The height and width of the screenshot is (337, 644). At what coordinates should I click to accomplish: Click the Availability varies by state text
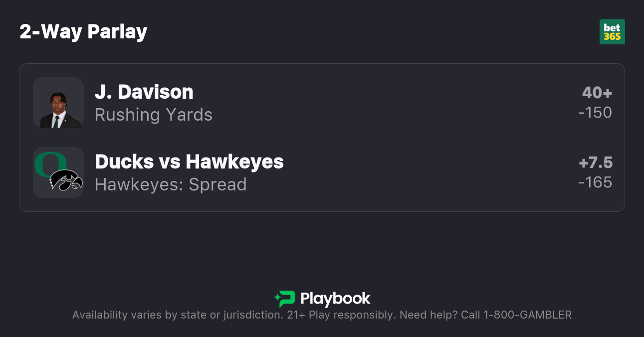[177, 315]
